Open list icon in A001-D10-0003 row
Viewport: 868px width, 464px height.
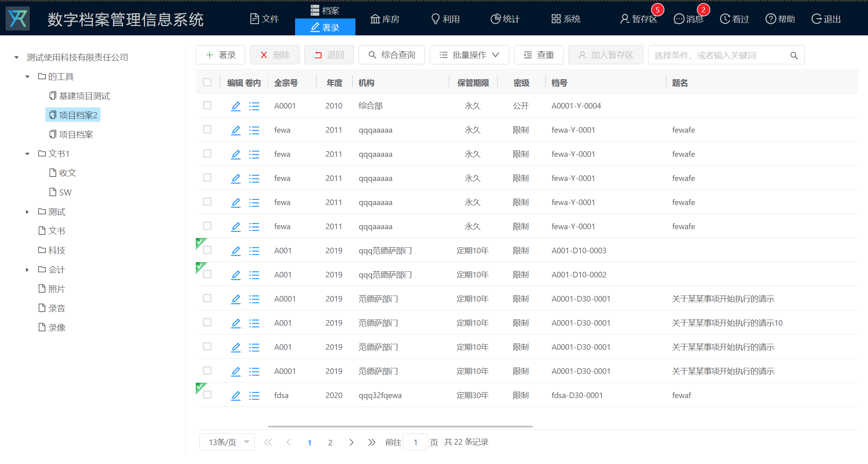pyautogui.click(x=254, y=251)
